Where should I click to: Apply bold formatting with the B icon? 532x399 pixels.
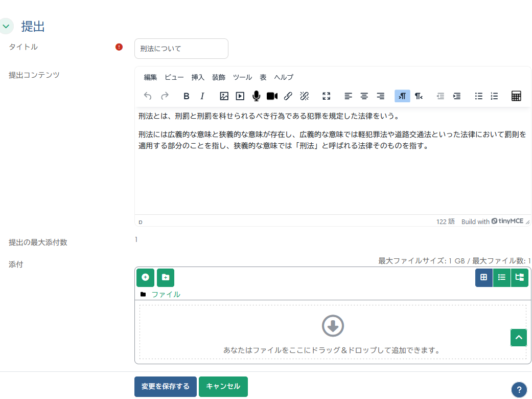(186, 96)
